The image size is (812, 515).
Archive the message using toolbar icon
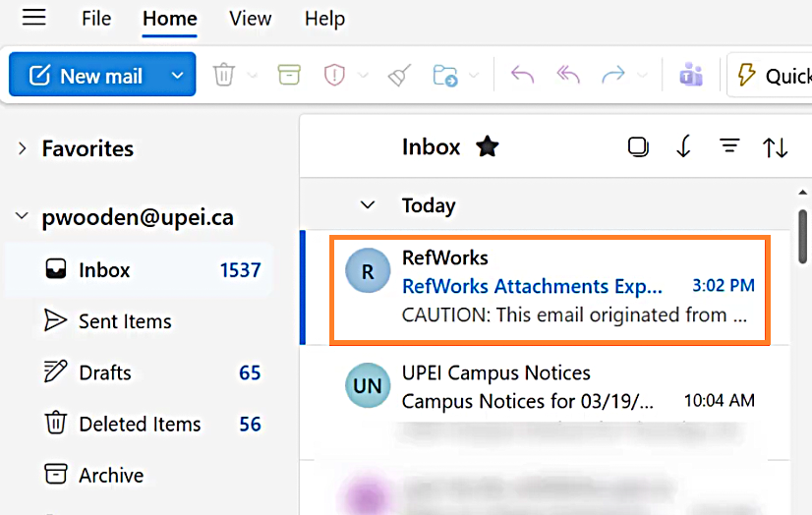(288, 76)
